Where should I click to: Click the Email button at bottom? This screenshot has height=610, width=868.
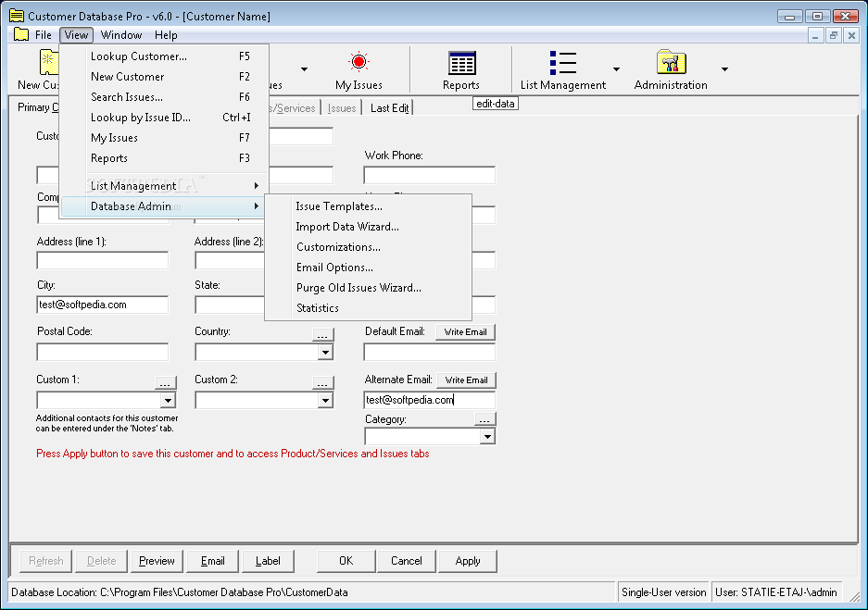[212, 561]
